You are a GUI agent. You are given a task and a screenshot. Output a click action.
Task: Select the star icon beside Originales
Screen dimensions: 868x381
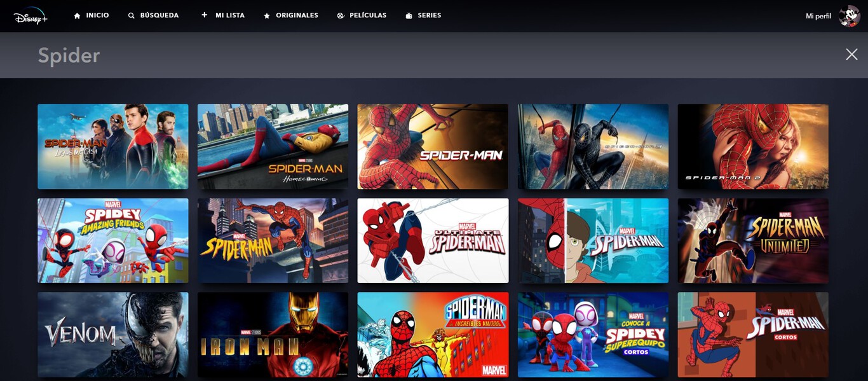266,15
